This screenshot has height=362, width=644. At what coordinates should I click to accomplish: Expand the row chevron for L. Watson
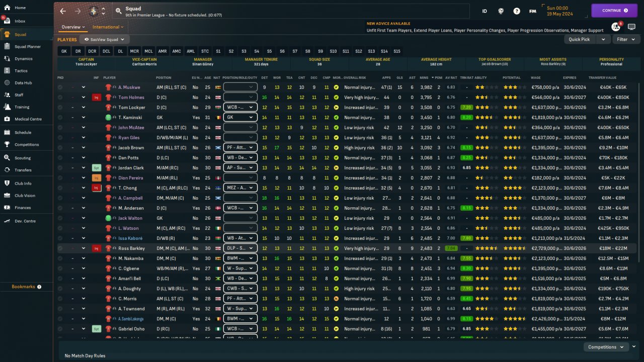84,228
